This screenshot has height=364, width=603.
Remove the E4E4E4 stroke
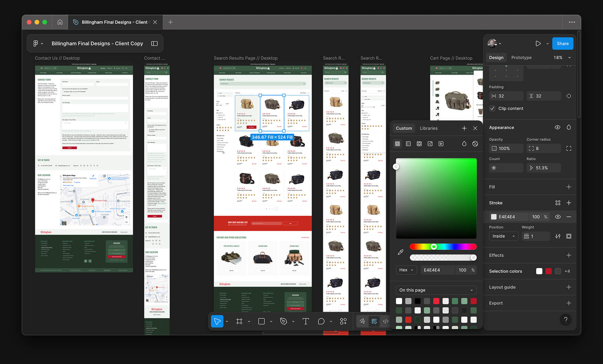pos(569,217)
